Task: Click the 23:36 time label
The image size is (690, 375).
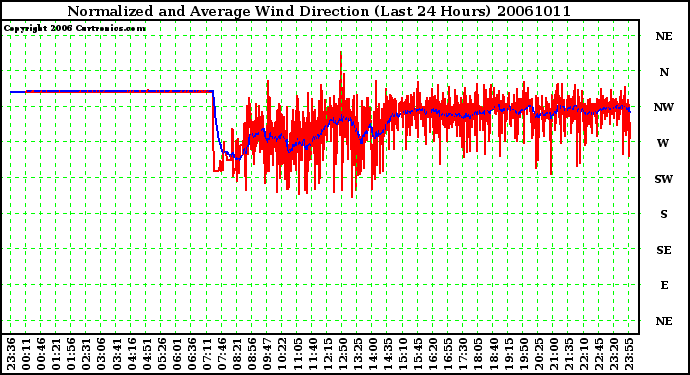Action: click(11, 354)
